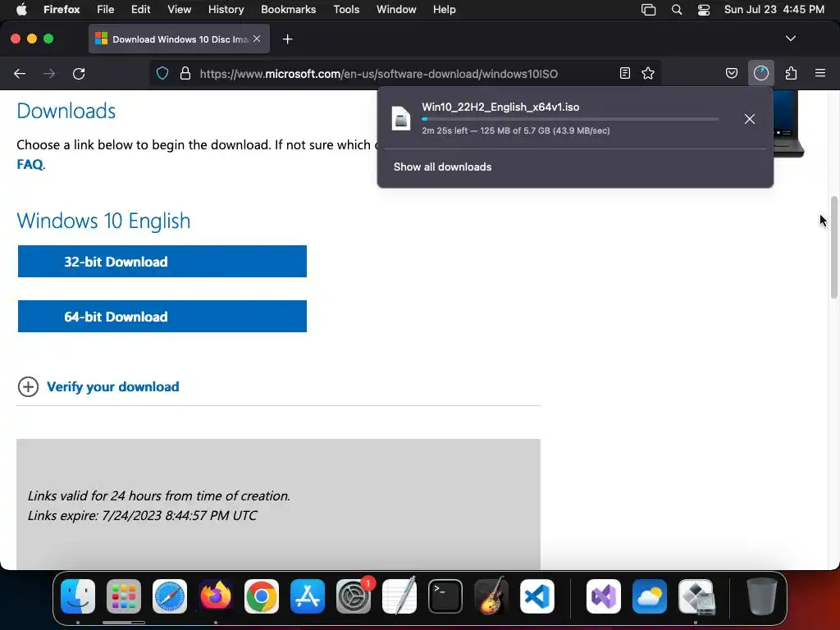Image resolution: width=840 pixels, height=630 pixels.
Task: Open the Help menu
Action: click(445, 10)
